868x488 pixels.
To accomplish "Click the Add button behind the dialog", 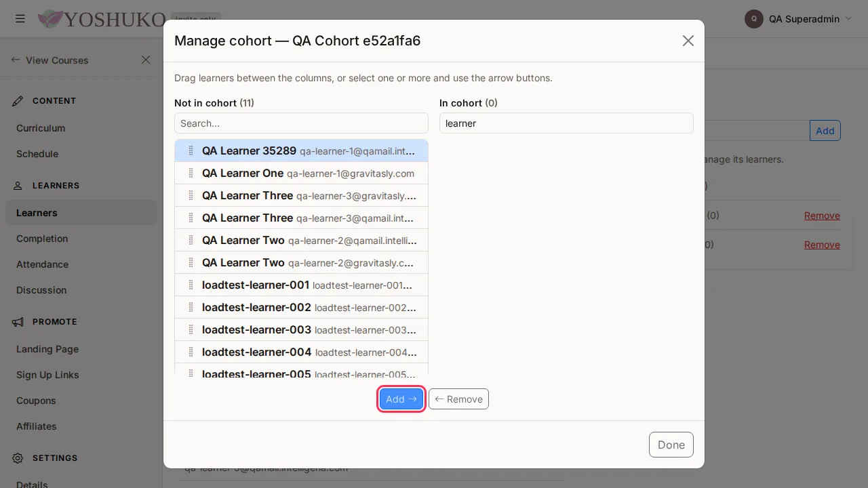I will (x=825, y=131).
